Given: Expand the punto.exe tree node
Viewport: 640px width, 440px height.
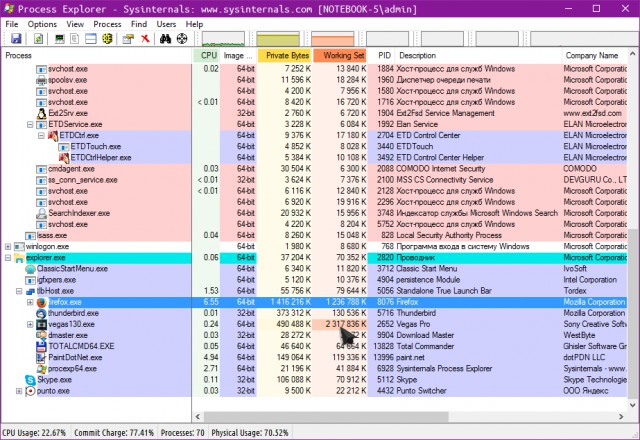Looking at the screenshot, I should 19,391.
